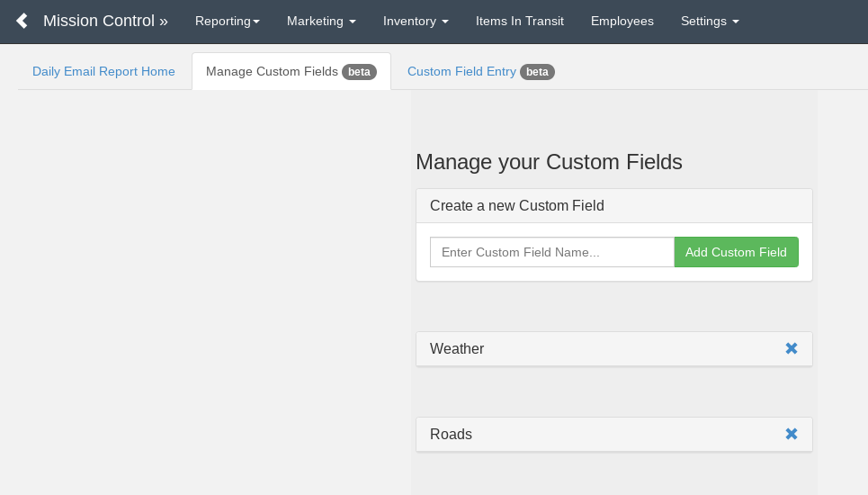Viewport: 868px width, 495px height.
Task: Click the Add Custom Field button
Action: point(737,252)
